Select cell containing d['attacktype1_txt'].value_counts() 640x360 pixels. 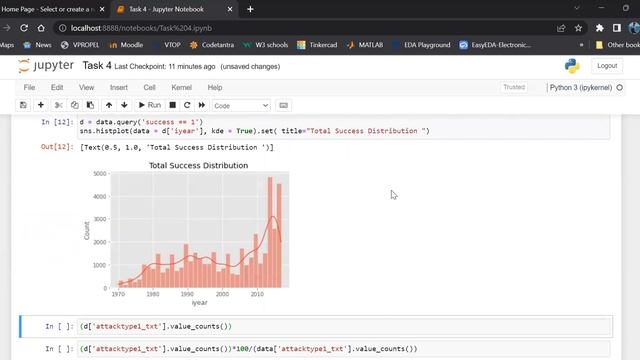click(x=344, y=327)
